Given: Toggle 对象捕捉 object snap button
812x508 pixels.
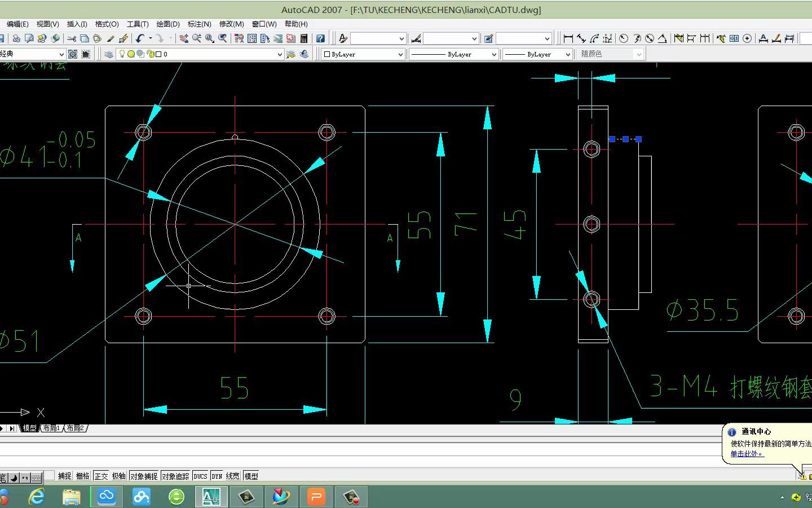Looking at the screenshot, I should coord(144,476).
